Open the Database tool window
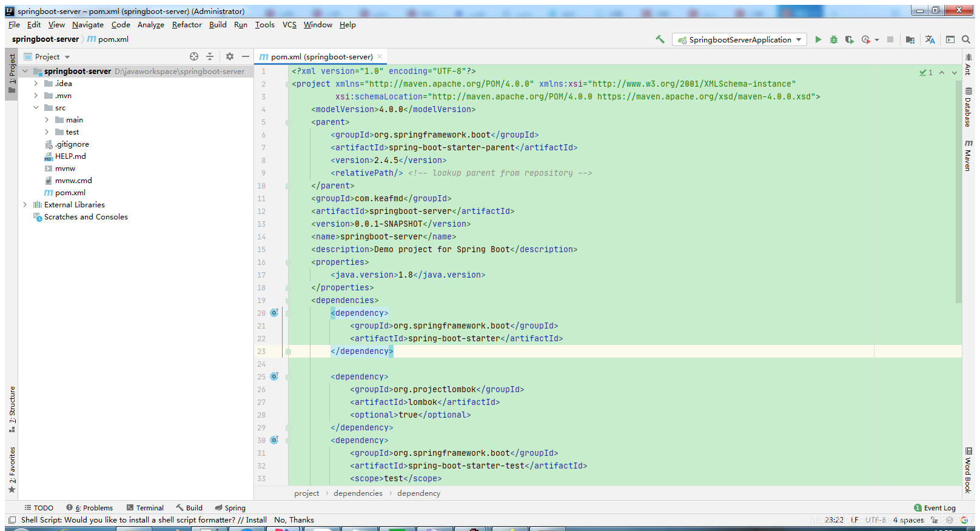This screenshot has width=980, height=531. pyautogui.click(x=968, y=107)
